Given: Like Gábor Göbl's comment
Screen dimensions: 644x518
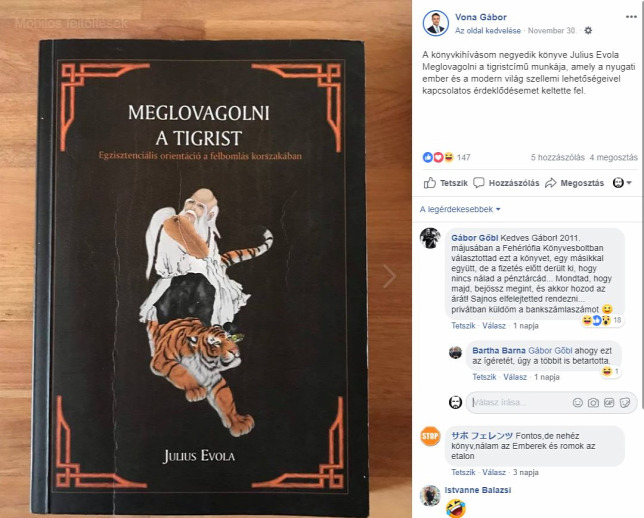Looking at the screenshot, I should 463,326.
